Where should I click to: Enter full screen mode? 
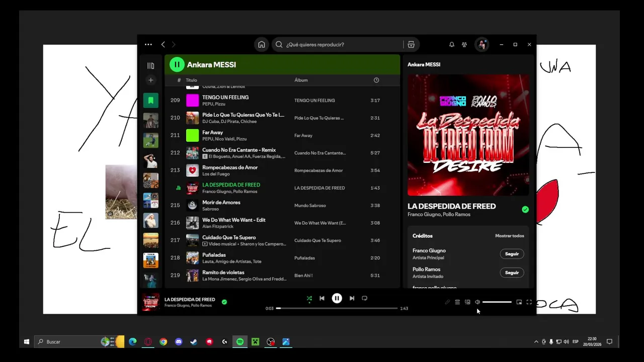click(529, 302)
